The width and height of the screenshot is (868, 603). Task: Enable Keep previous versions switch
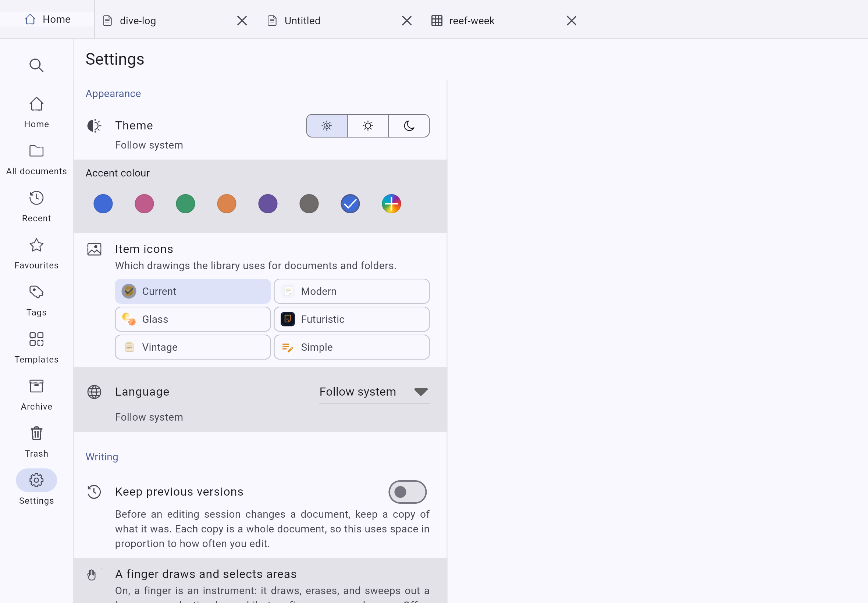[408, 492]
